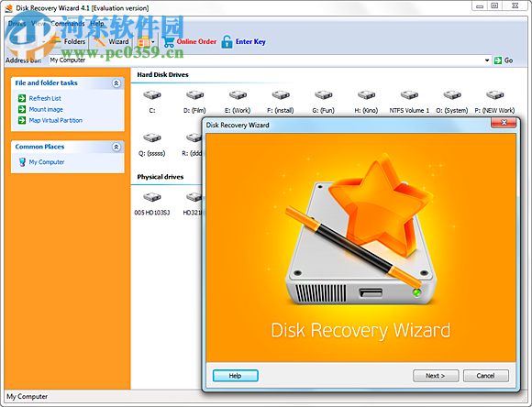532x407 pixels.
Task: Collapse the File and folder tasks panel
Action: pyautogui.click(x=116, y=83)
